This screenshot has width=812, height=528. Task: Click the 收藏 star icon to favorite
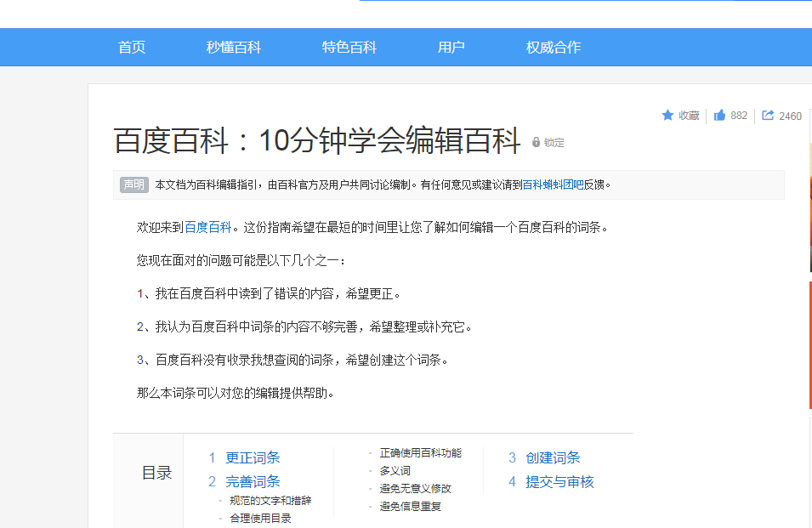(x=679, y=116)
